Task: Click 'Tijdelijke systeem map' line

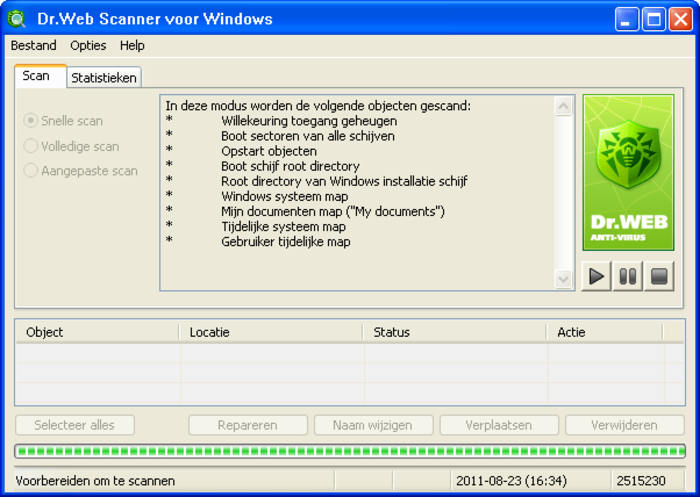Action: pyautogui.click(x=283, y=227)
